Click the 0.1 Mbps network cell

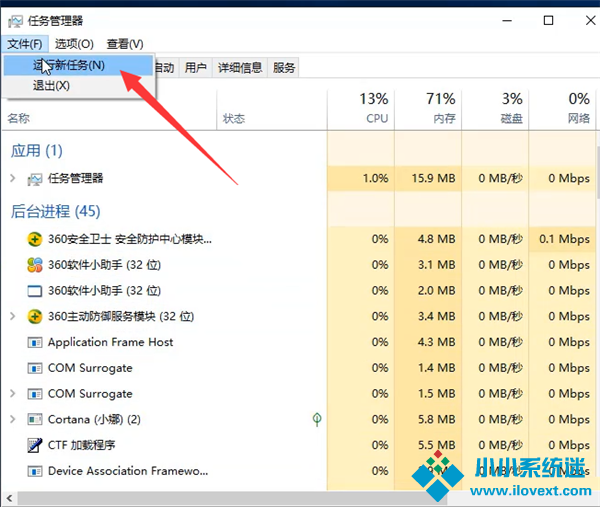coord(564,239)
